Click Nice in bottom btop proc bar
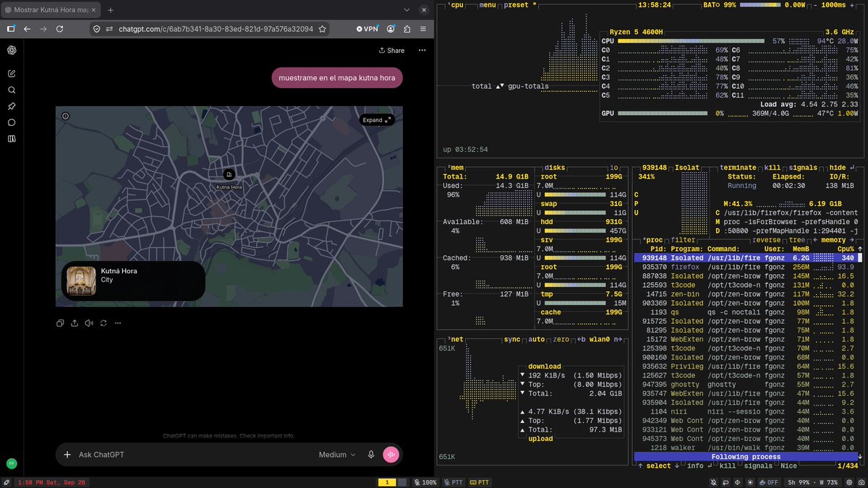 pos(788,466)
